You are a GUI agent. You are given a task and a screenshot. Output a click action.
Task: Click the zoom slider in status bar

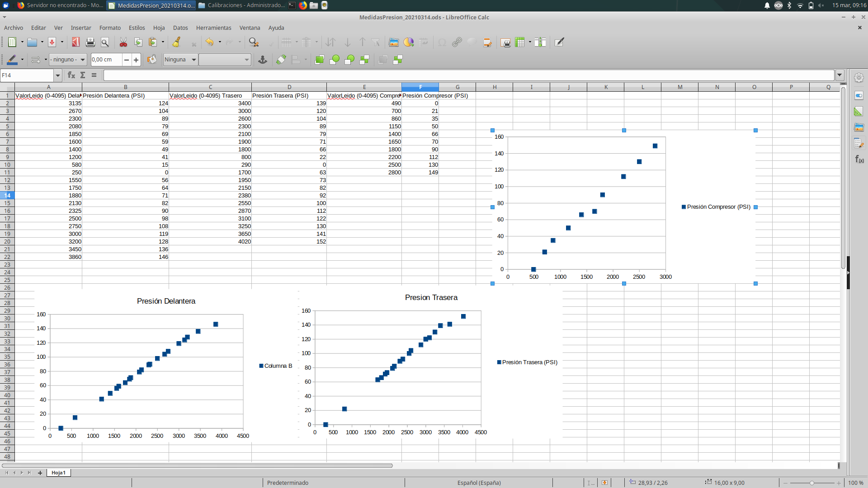(811, 483)
